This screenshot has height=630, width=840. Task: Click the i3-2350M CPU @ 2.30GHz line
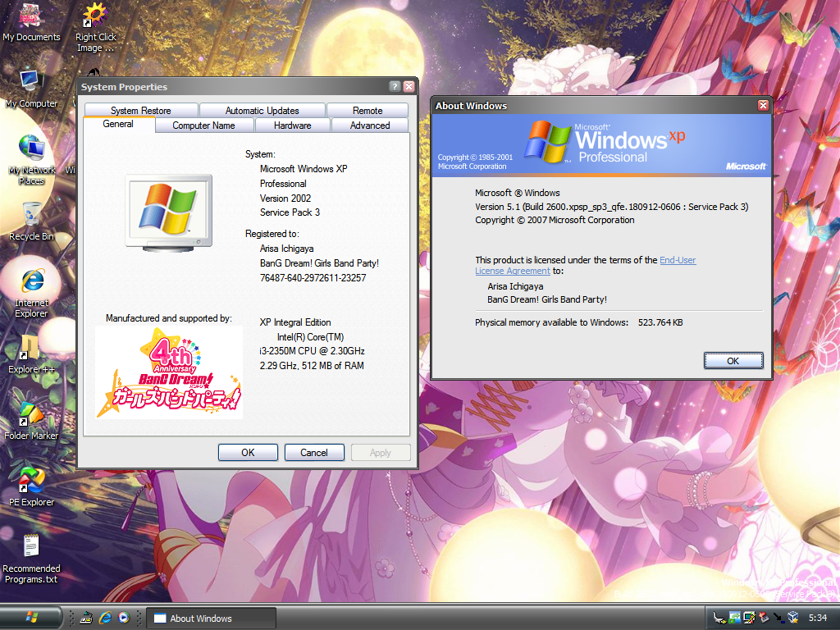point(312,351)
